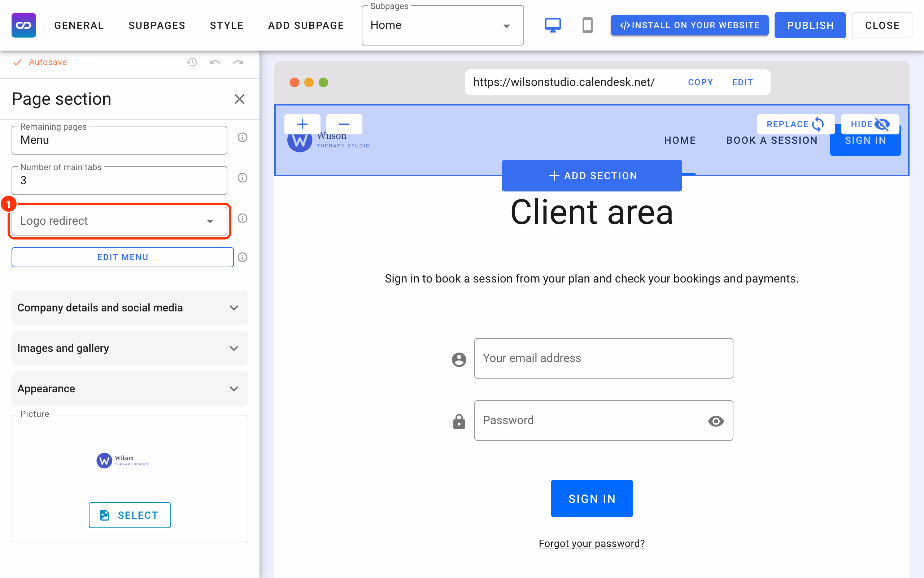Click info icon beside Logo redirect
The image size is (924, 578).
tap(243, 218)
